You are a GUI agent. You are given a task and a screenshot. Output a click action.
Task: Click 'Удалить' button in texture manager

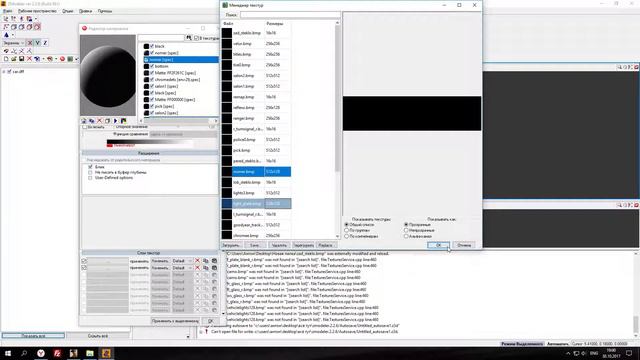point(279,245)
